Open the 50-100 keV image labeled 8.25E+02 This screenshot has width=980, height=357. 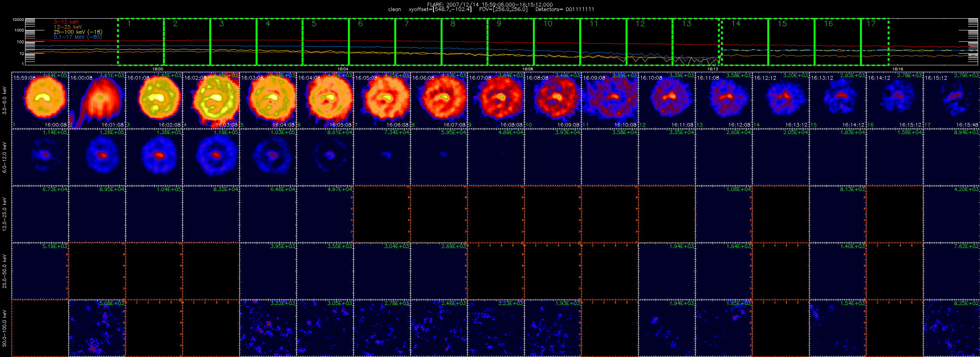pyautogui.click(x=952, y=328)
